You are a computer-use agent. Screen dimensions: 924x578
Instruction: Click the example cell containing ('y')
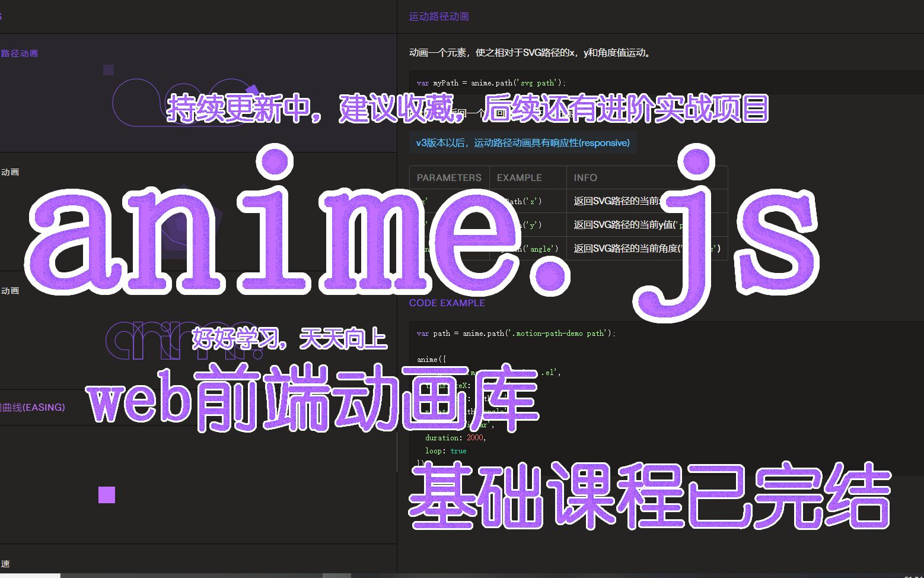(x=527, y=225)
